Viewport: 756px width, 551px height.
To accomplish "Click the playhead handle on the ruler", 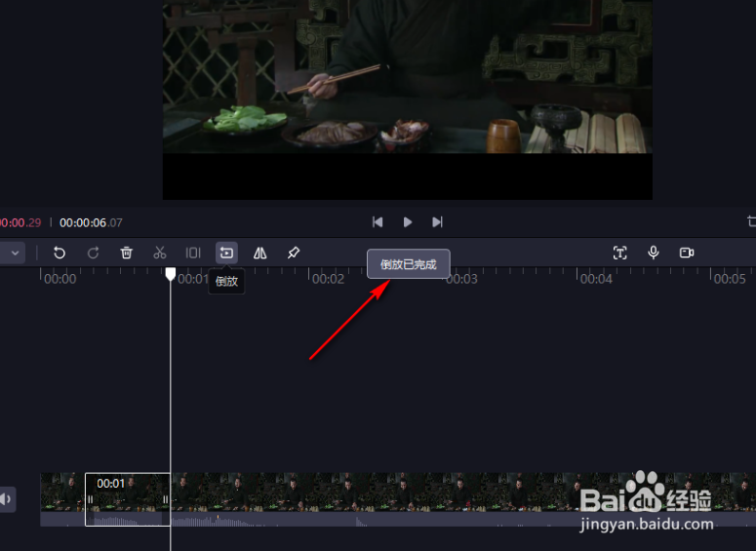I will 170,274.
